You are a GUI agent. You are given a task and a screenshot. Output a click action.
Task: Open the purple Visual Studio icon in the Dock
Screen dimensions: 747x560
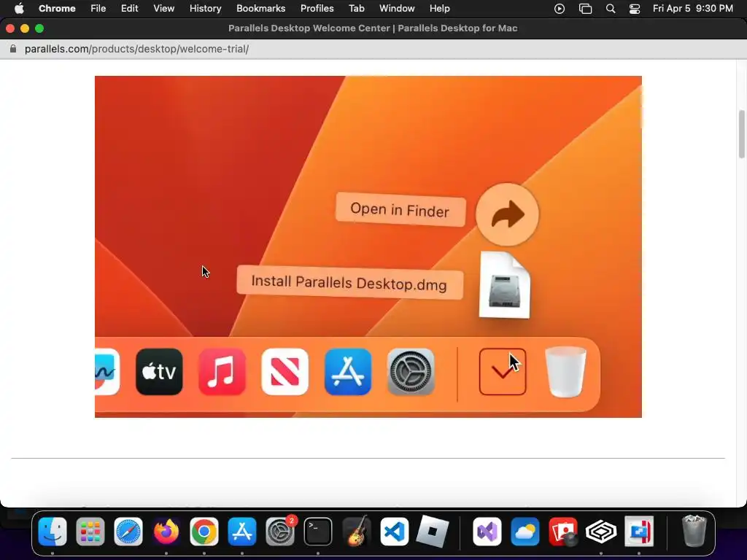pos(487,532)
